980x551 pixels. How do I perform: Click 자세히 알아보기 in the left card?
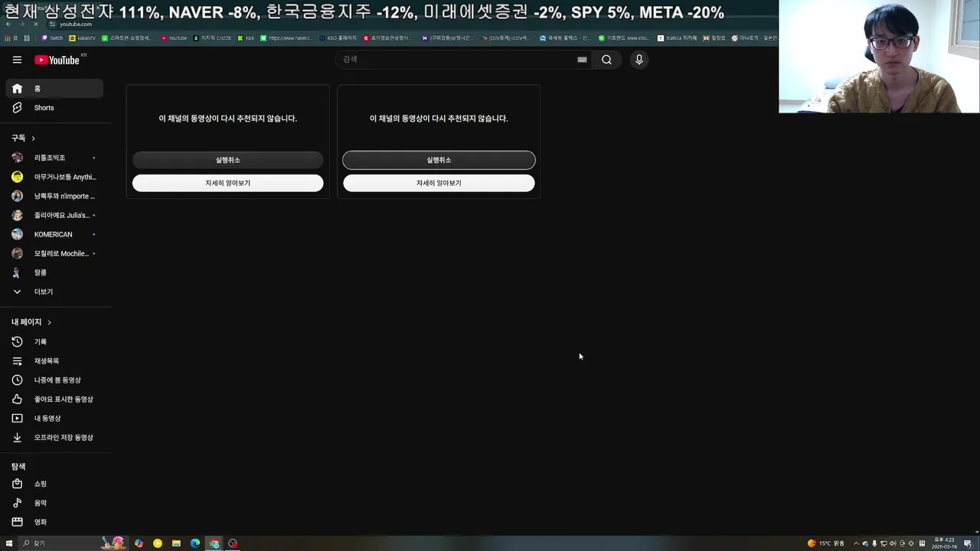[228, 183]
